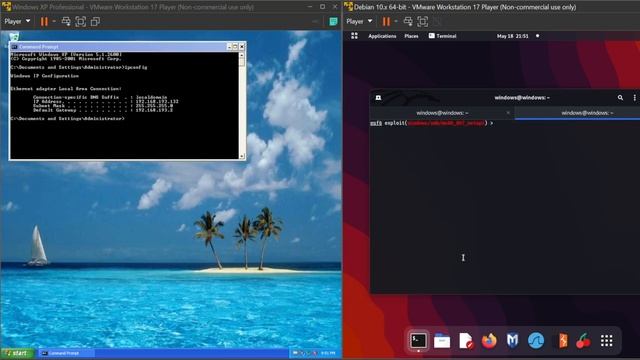Click the Default Gateway line in Command Prompt
Viewport: 640px width, 360px height.
103,110
